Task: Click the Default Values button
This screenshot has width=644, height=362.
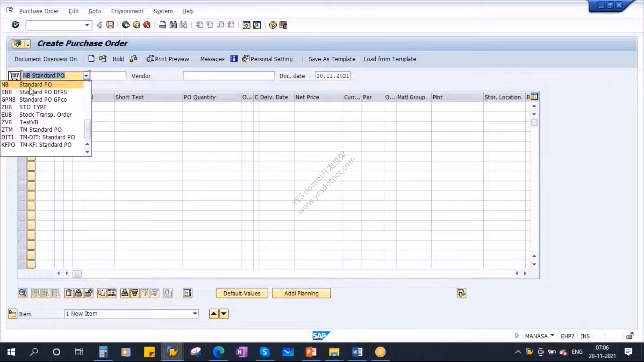Action: (242, 293)
